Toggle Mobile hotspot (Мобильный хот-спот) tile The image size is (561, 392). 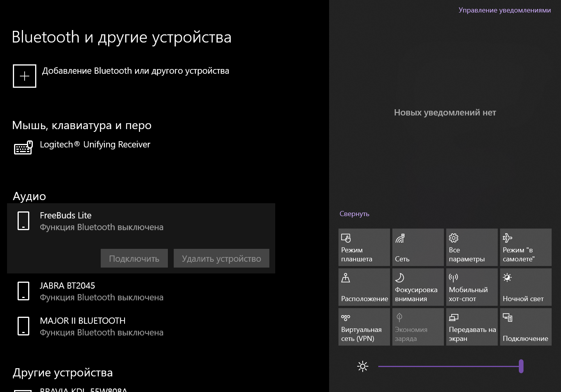[472, 287]
